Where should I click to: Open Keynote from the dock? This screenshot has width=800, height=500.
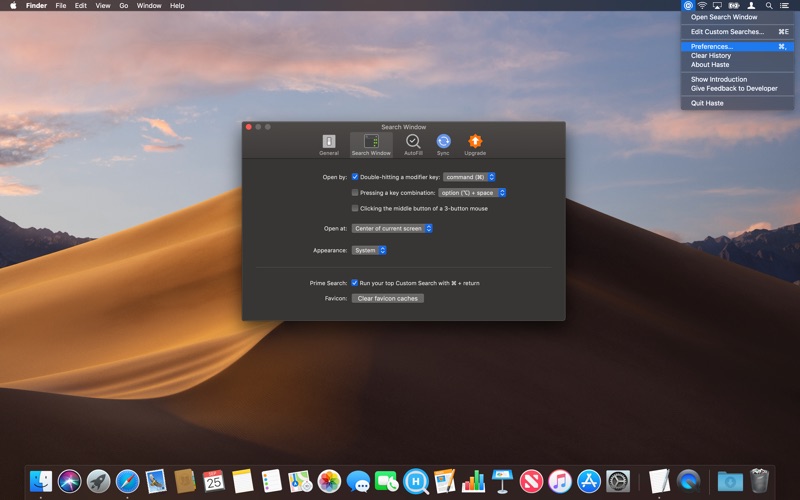503,481
